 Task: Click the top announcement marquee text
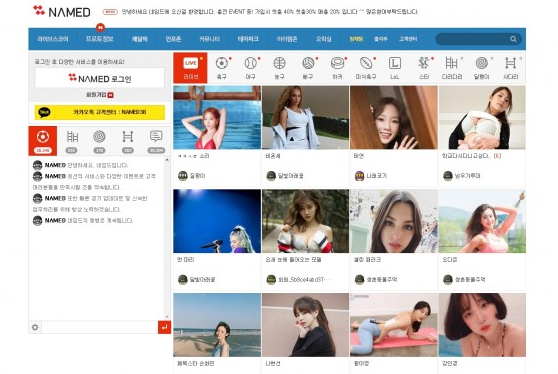[x=269, y=12]
